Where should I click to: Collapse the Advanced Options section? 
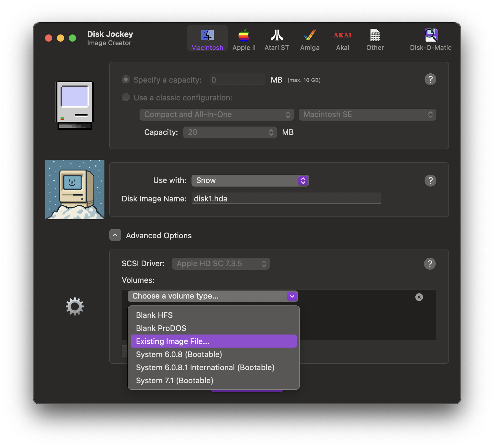click(115, 235)
